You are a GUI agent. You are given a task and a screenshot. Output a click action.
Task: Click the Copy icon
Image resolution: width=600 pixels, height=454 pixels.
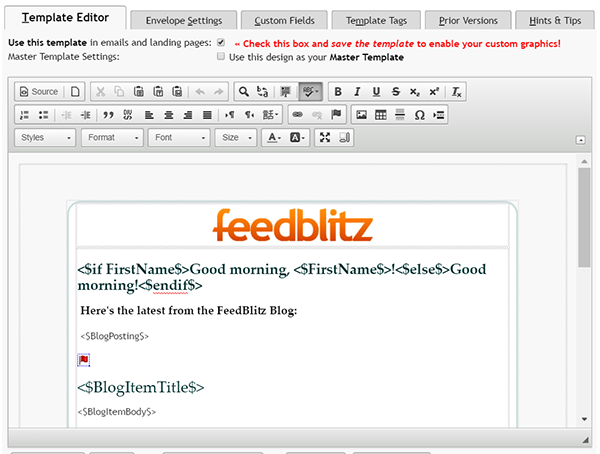[x=119, y=92]
